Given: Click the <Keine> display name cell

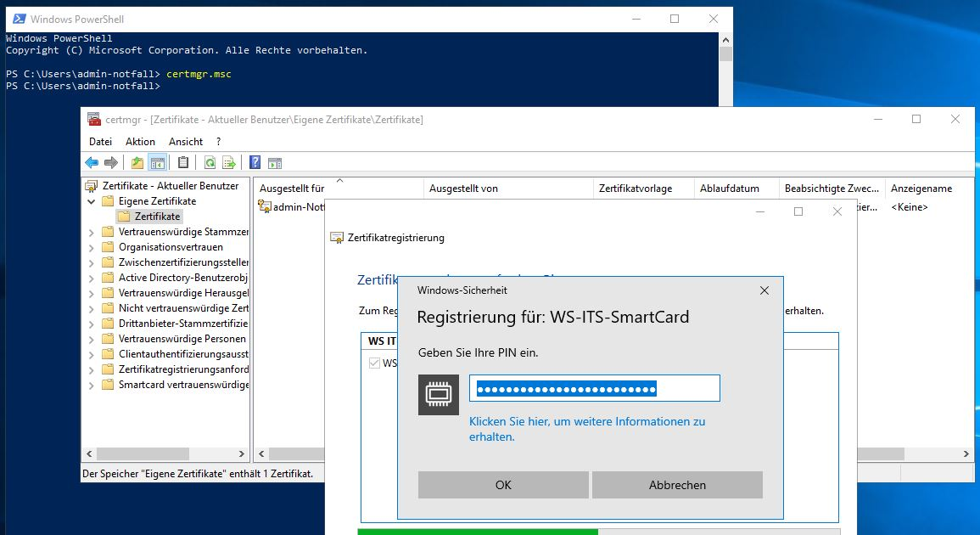Looking at the screenshot, I should coord(910,207).
